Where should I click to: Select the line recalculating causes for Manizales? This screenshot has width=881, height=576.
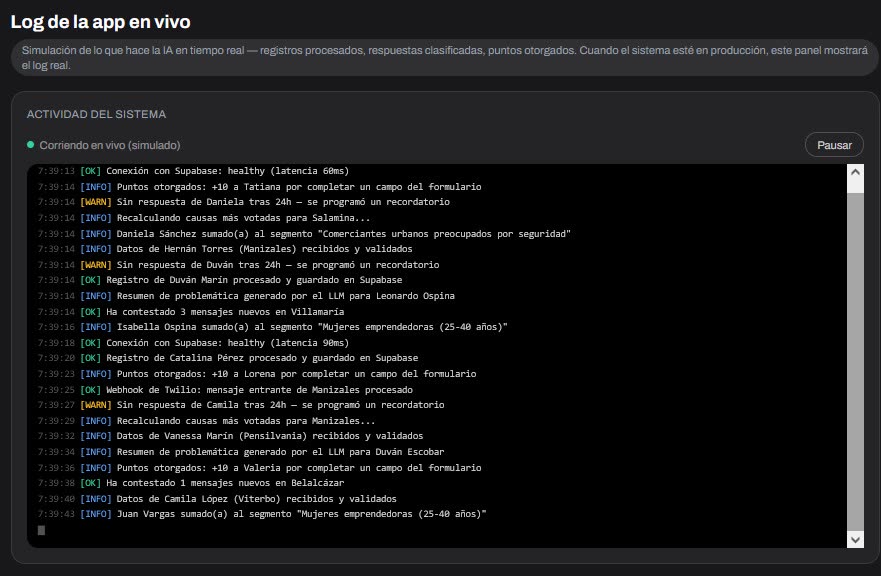[x=206, y=420]
